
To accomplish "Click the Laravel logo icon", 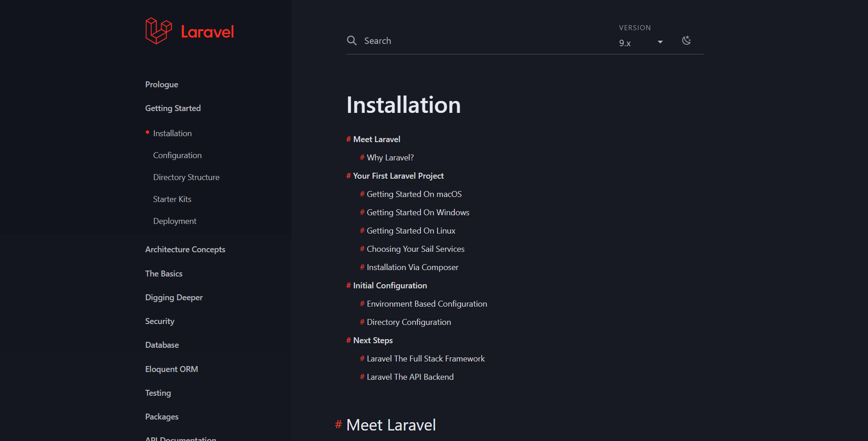I will (x=158, y=31).
